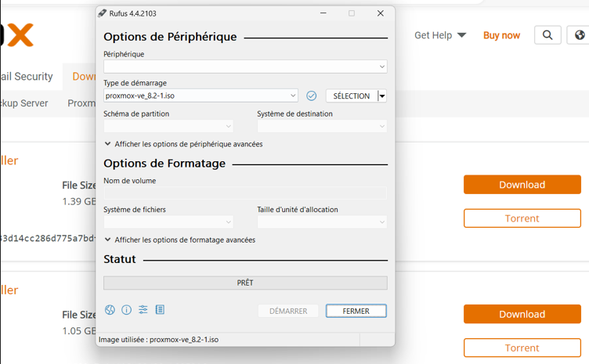Select the Backup Server sub-tab
This screenshot has height=364, width=589.
point(24,103)
